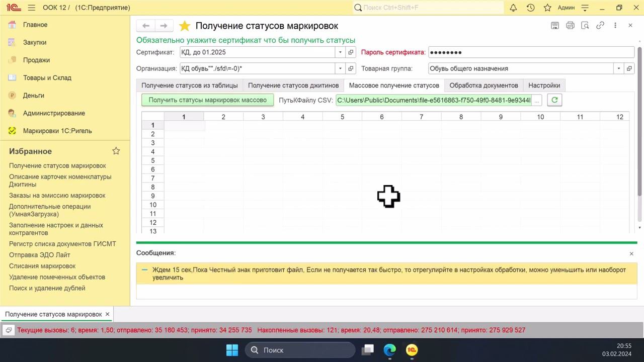Click the status bar calls window icon
The height and width of the screenshot is (362, 644).
pyautogui.click(x=9, y=330)
